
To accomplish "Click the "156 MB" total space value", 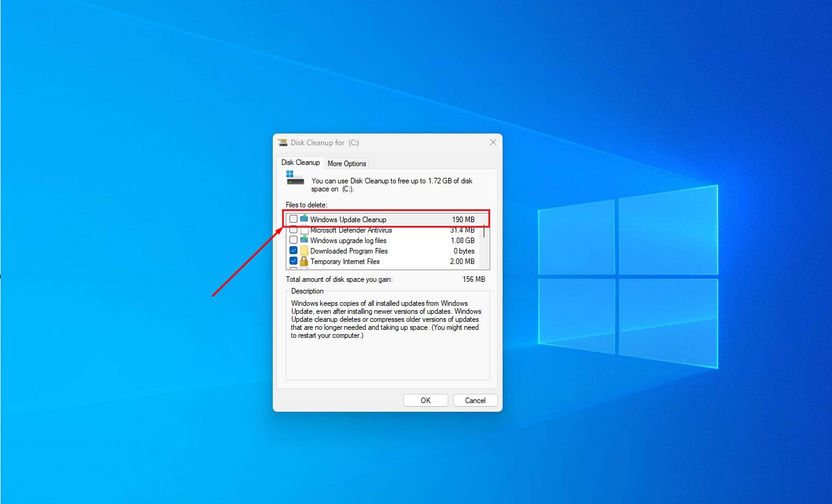I will click(x=474, y=279).
